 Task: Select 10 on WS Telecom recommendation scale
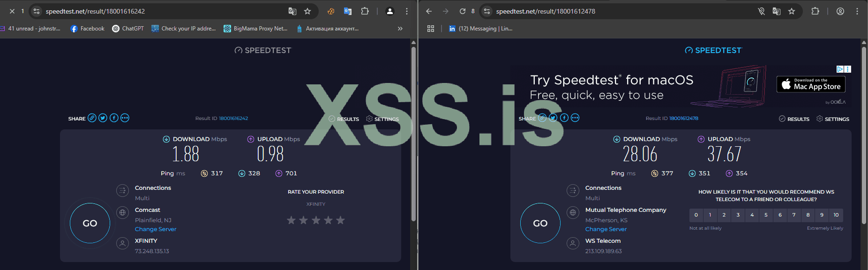836,215
